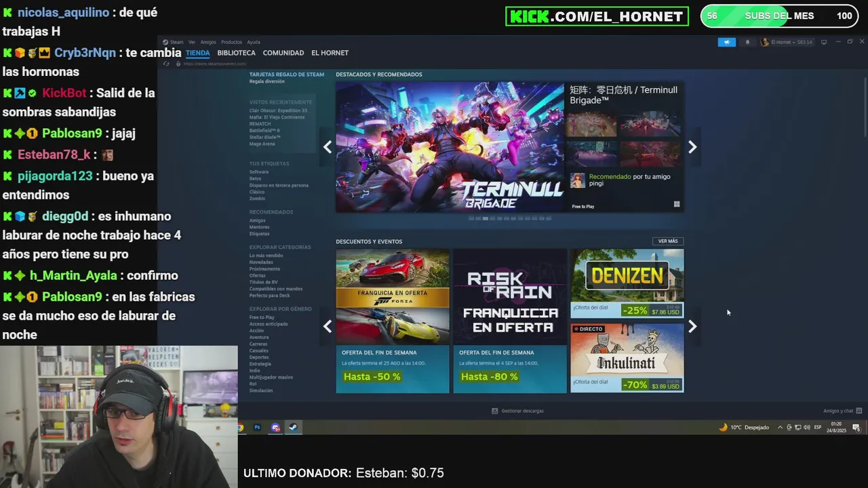Click the Windows platform icon on Terminull
Image resolution: width=868 pixels, height=488 pixels.
tap(677, 204)
